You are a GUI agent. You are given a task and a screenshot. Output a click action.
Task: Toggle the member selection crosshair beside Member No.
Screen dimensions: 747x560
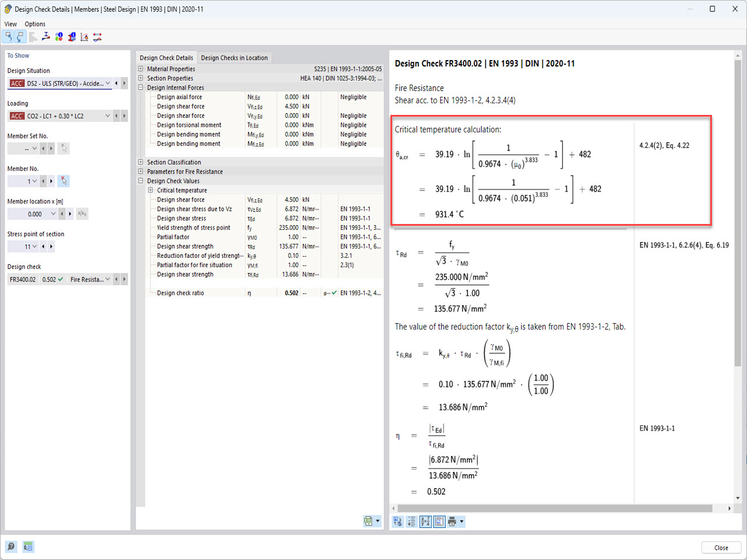(64, 181)
